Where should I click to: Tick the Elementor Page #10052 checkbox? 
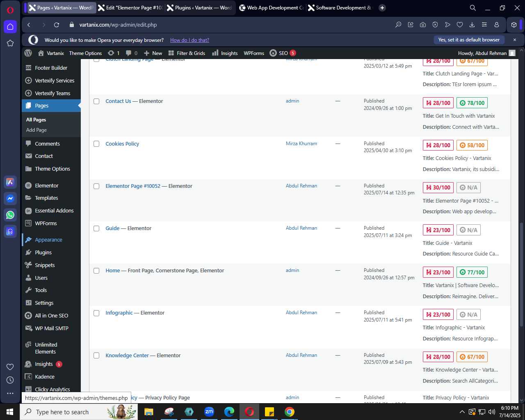[96, 186]
